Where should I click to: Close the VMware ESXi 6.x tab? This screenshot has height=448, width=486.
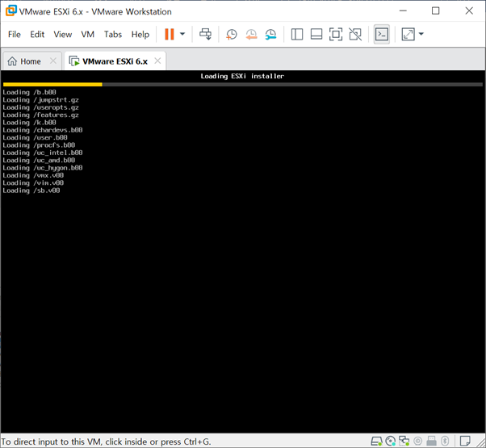(x=157, y=61)
